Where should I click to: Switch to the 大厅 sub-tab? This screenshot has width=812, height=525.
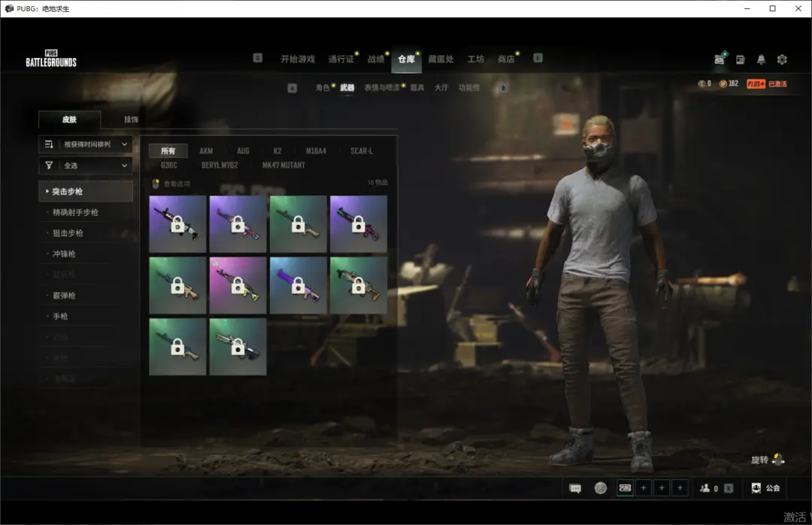coord(441,87)
